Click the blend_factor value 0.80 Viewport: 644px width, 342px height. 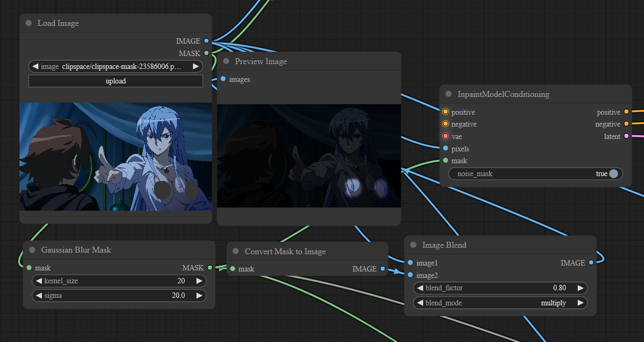(559, 288)
